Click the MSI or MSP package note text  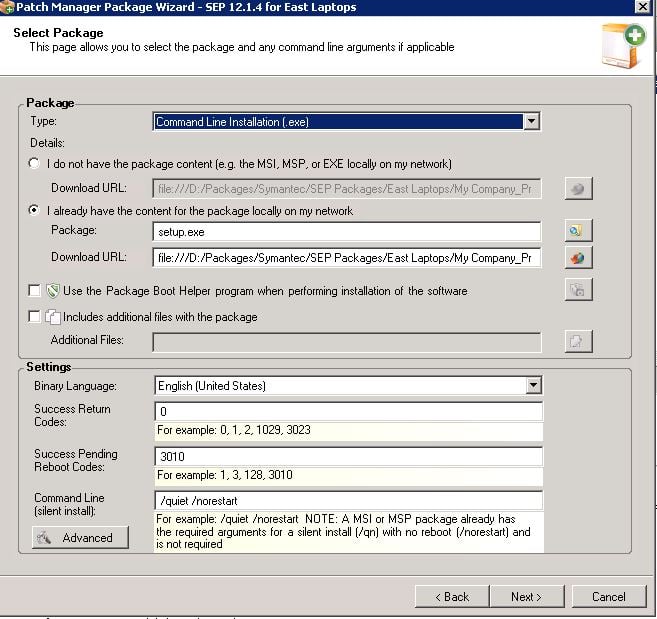pos(343,531)
